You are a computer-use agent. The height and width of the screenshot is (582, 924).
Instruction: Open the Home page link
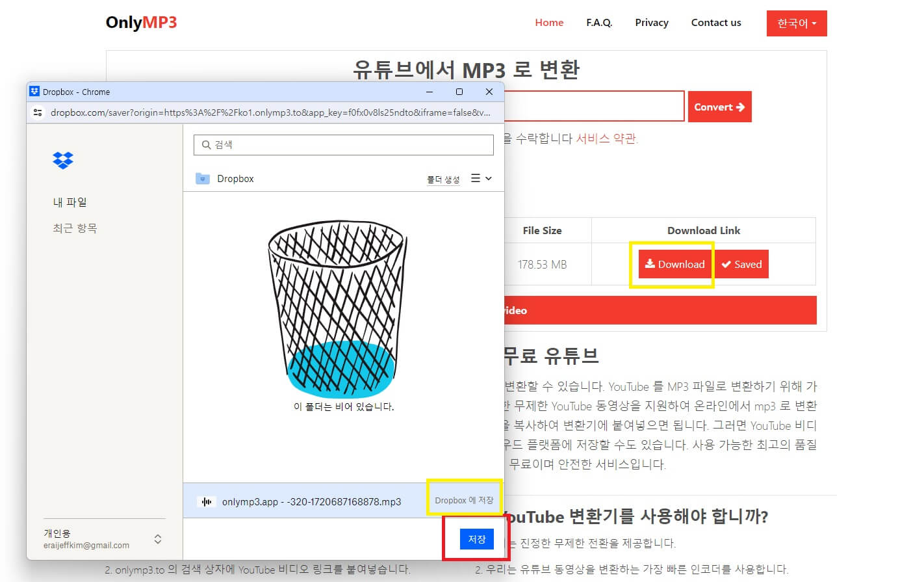point(549,23)
